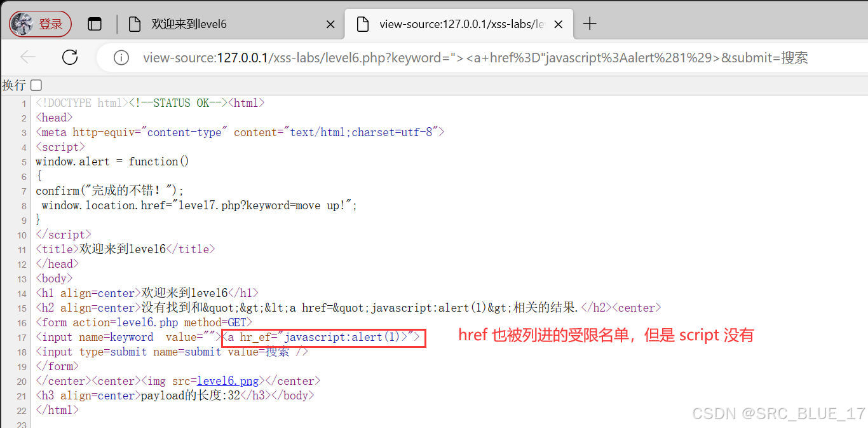Enable the 换行 line-wrap checkbox
Image resolution: width=868 pixels, height=428 pixels.
tap(36, 85)
